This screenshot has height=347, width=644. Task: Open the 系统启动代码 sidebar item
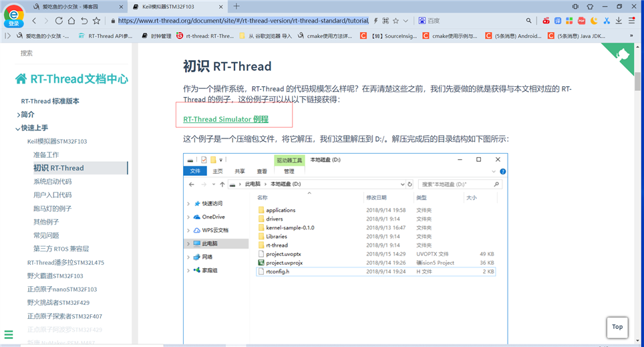coord(52,181)
